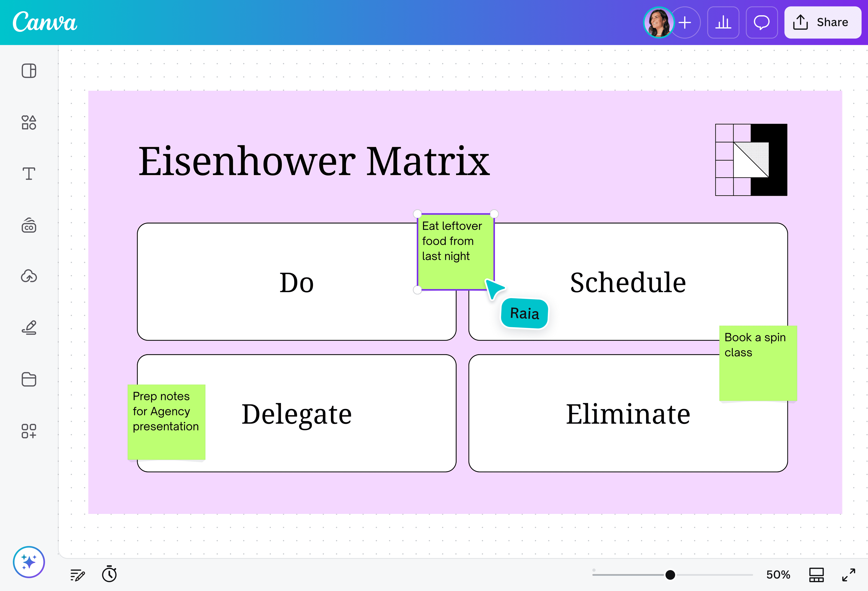The height and width of the screenshot is (591, 868).
Task: Select the Book a spin class sticky note
Action: 758,362
